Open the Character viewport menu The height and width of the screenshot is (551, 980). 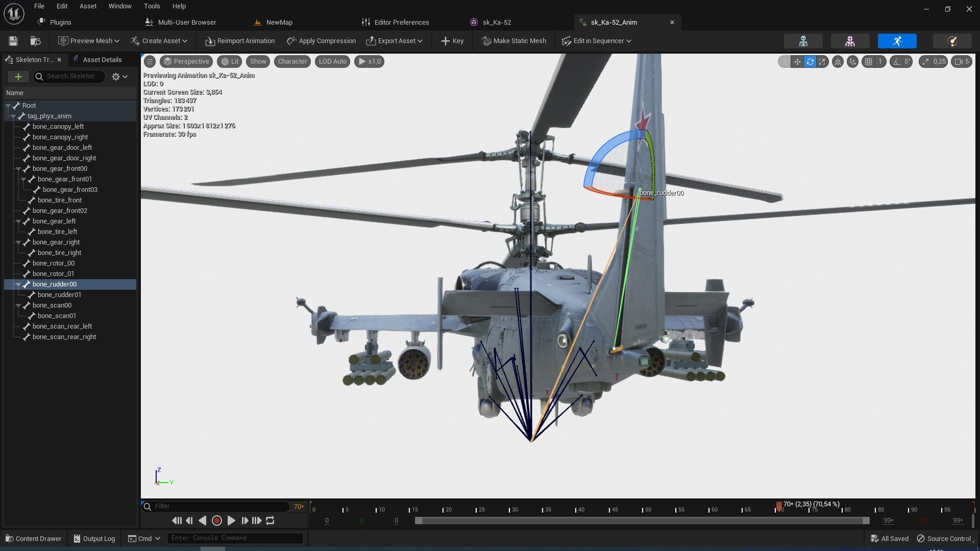click(292, 61)
